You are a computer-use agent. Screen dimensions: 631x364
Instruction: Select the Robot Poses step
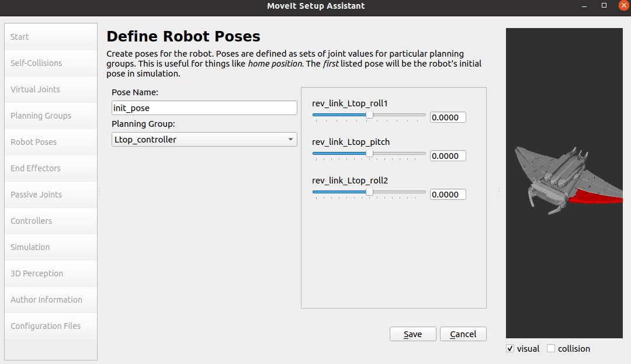[x=51, y=142]
